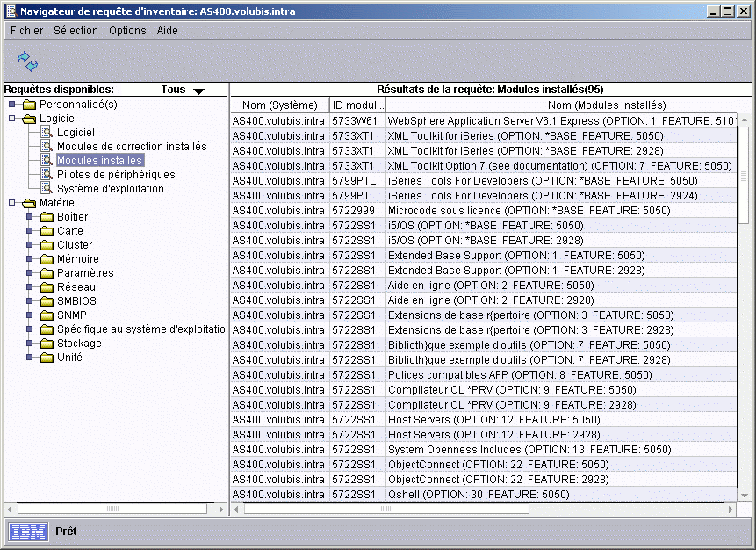Click the folder icon beside Stockage
This screenshot has width=756, height=550.
pos(47,344)
